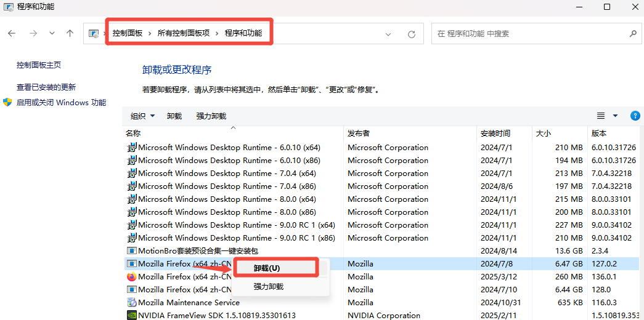Open 启用或关闭 Windows 功能 link
Screen dimensions: 644x320
pyautogui.click(x=61, y=102)
